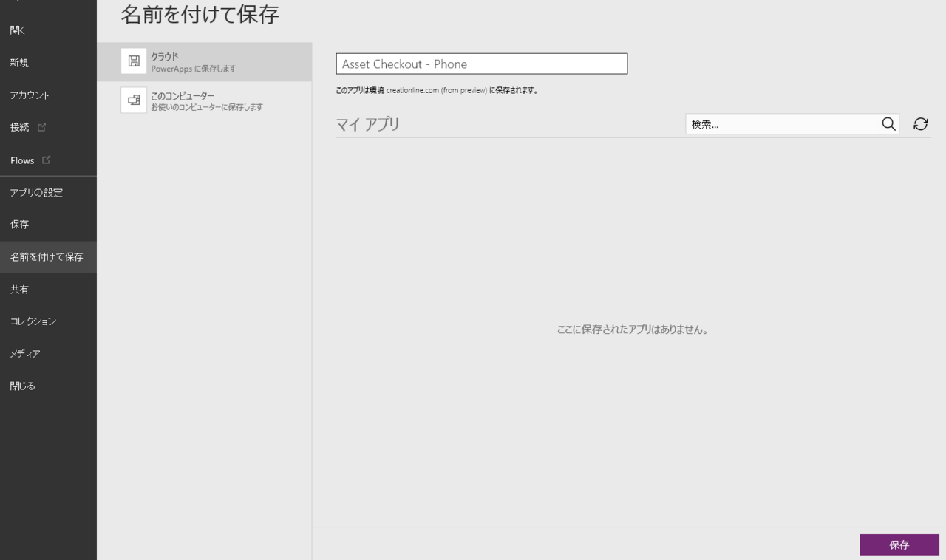This screenshot has width=946, height=560.
Task: Click the computer icon for このコンピューター
Action: [134, 100]
